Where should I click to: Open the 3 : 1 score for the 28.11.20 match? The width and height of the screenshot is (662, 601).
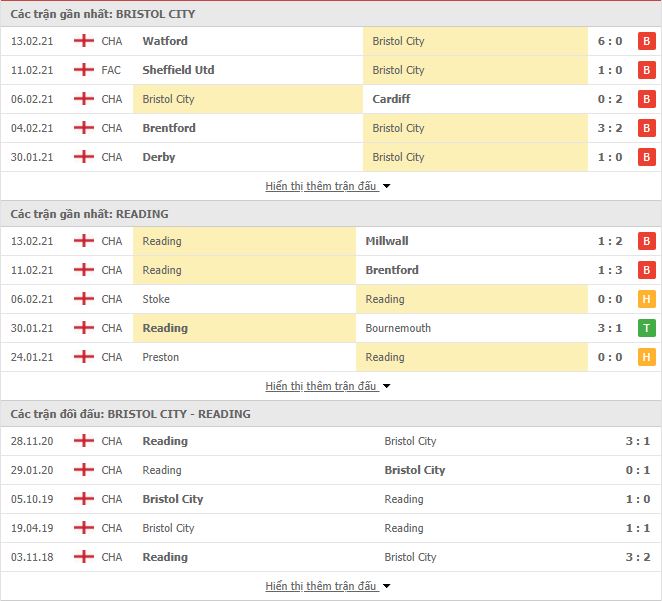click(x=638, y=441)
